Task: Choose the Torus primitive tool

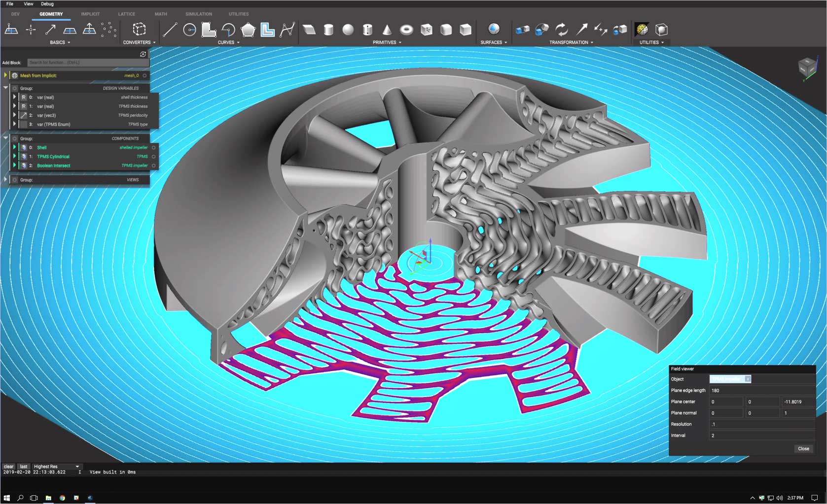Action: [x=406, y=30]
